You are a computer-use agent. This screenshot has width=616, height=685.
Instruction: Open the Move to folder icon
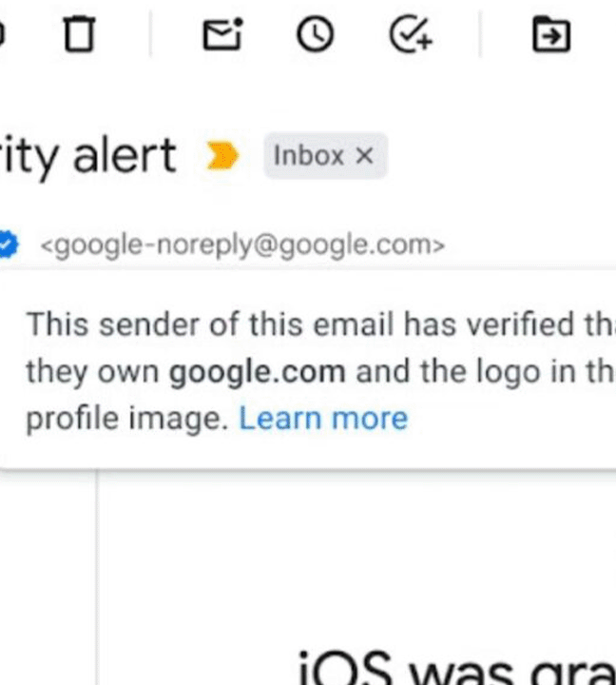(551, 34)
